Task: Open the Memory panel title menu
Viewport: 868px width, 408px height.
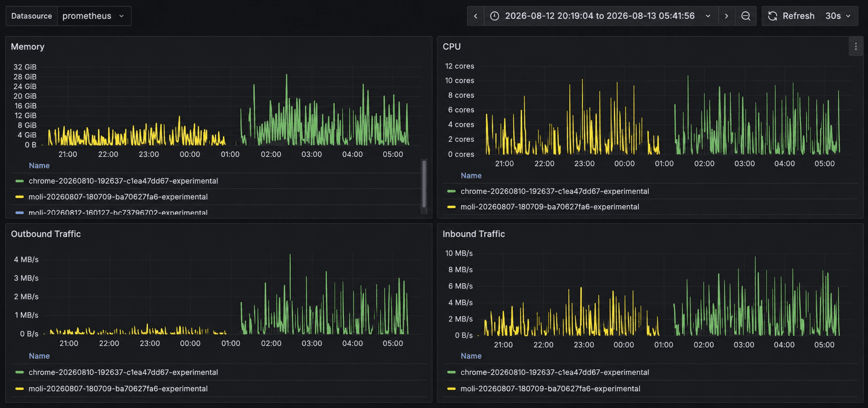Action: coord(28,46)
